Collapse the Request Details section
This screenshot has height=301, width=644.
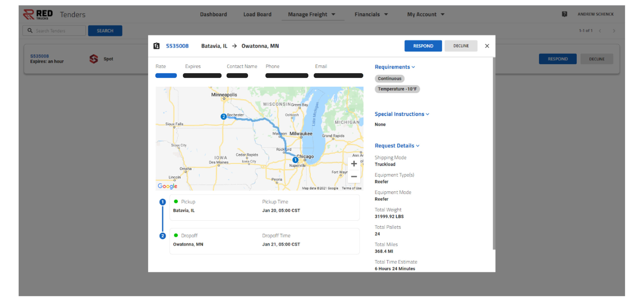[x=418, y=146]
